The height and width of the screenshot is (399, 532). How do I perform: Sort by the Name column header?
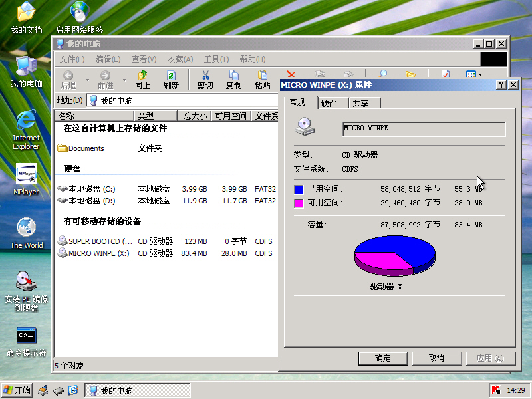click(x=94, y=116)
